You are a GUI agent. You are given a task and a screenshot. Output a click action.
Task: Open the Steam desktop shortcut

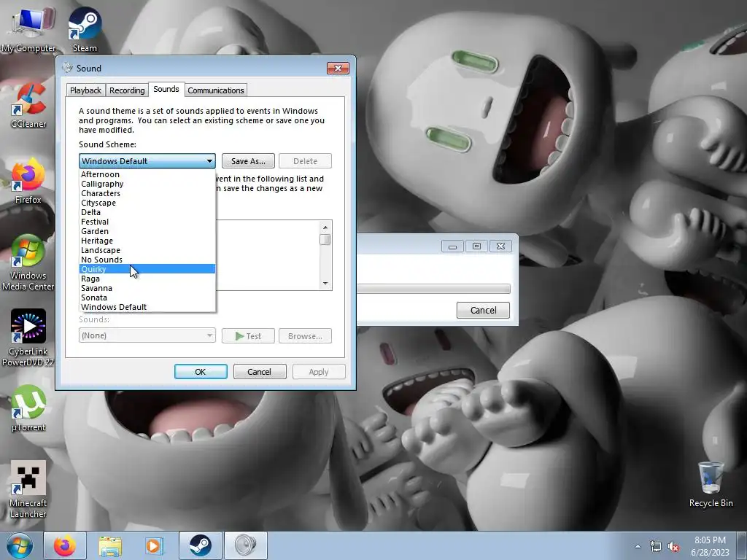point(85,29)
